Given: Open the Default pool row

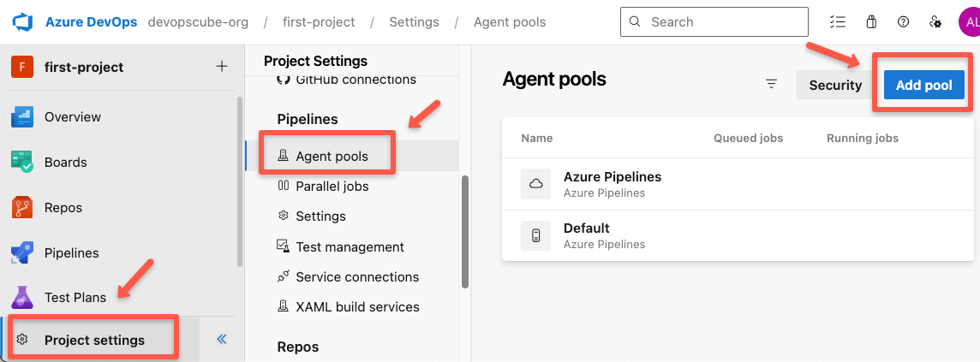Looking at the screenshot, I should [x=738, y=235].
